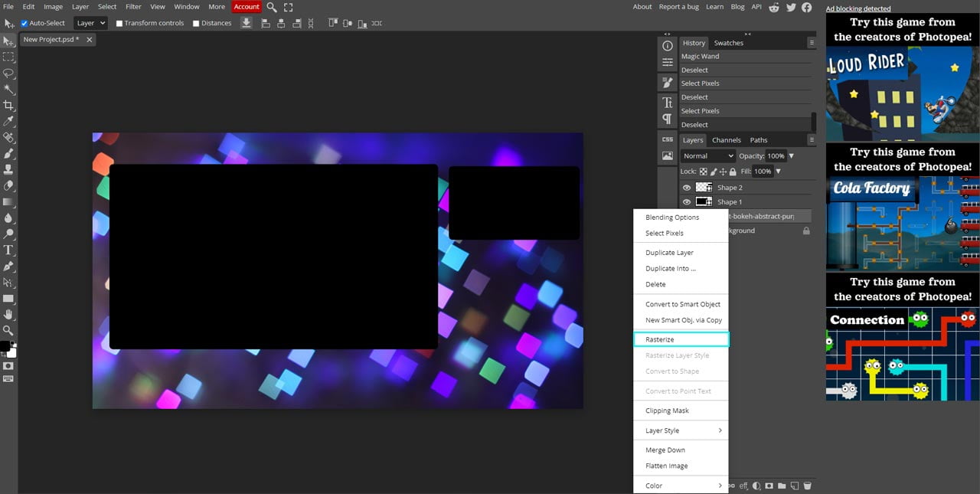Image resolution: width=980 pixels, height=494 pixels.
Task: Open the blend mode dropdown showing Normal
Action: coord(706,155)
